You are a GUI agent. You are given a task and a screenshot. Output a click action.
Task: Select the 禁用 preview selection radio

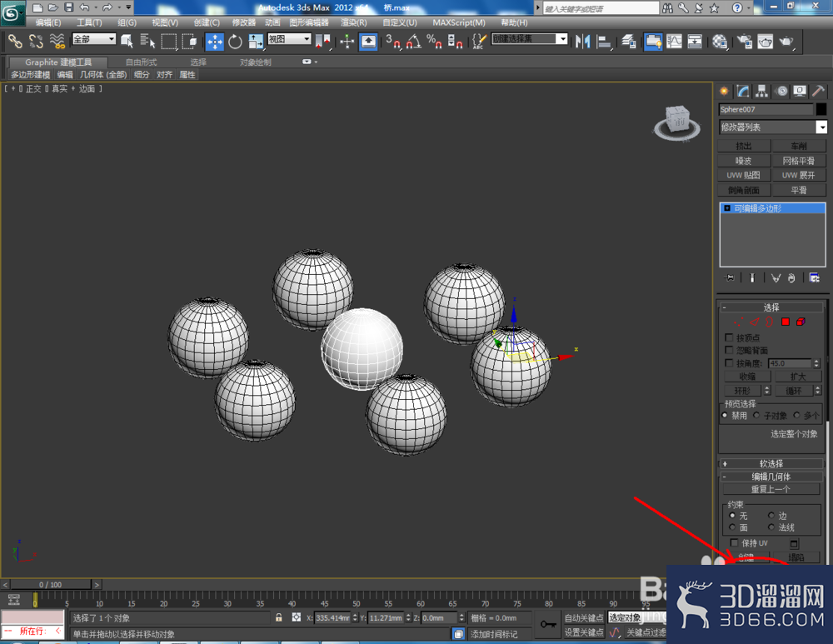[x=725, y=415]
